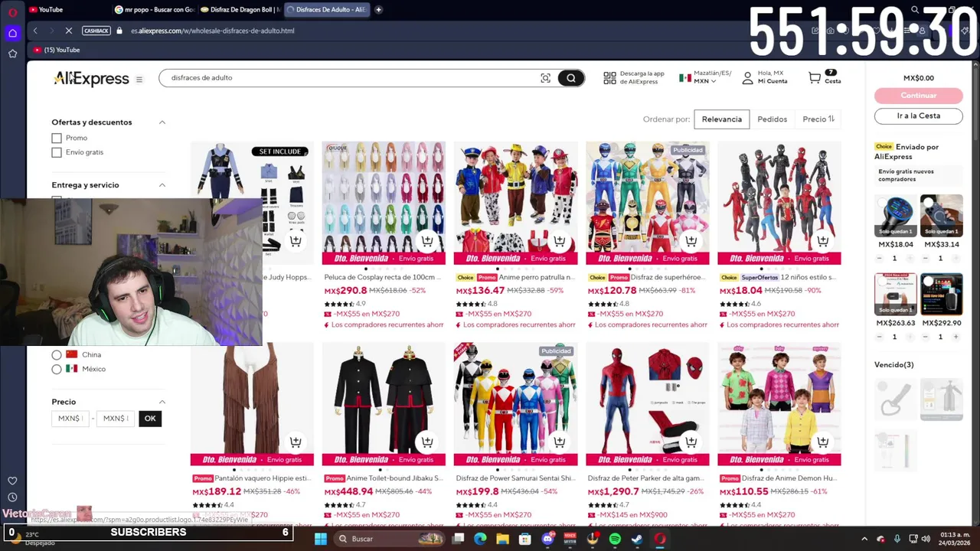Click the minimum price input field
980x551 pixels.
pyautogui.click(x=70, y=419)
